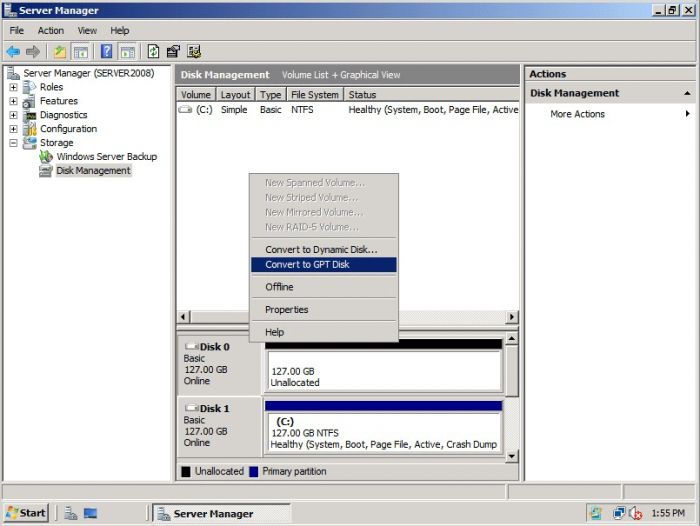Click the Features node icon
Image resolution: width=700 pixels, height=526 pixels.
click(29, 101)
